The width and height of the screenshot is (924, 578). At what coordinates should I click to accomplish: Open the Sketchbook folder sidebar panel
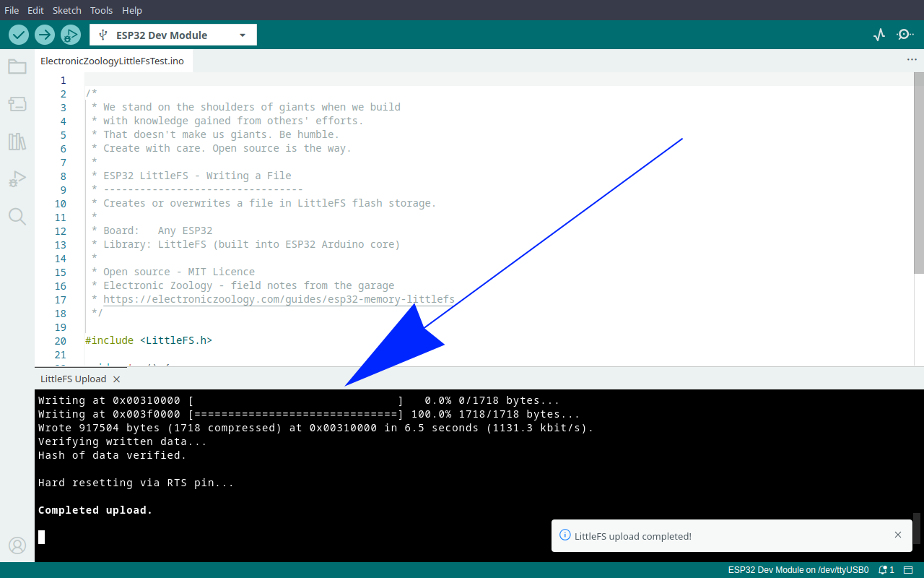17,66
